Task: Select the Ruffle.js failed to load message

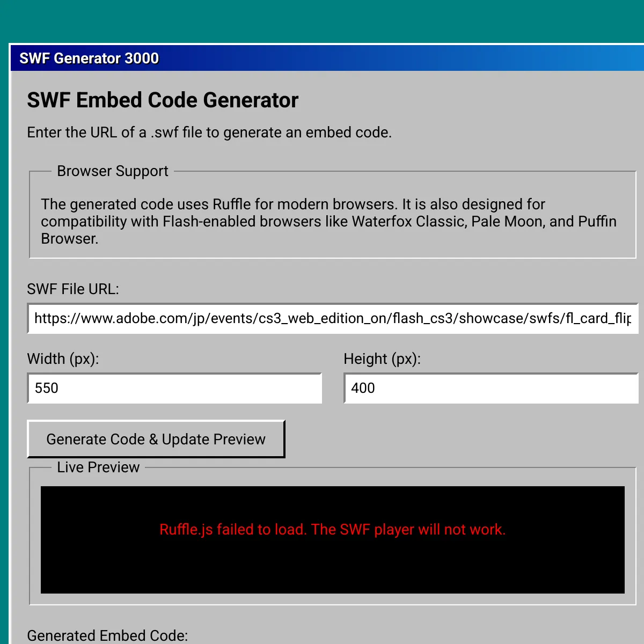Action: (x=333, y=530)
